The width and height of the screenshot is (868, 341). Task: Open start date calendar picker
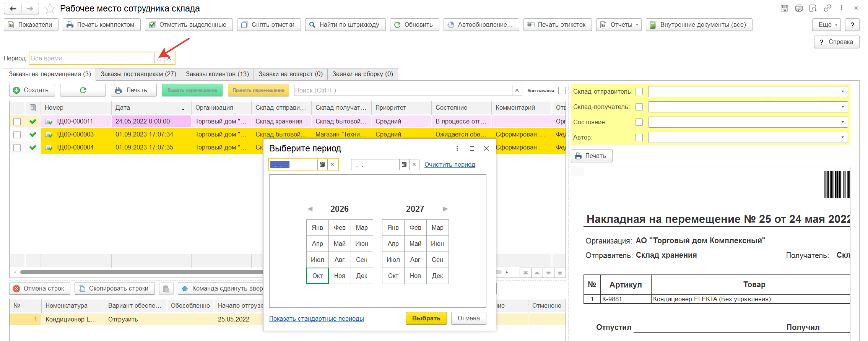pyautogui.click(x=322, y=164)
